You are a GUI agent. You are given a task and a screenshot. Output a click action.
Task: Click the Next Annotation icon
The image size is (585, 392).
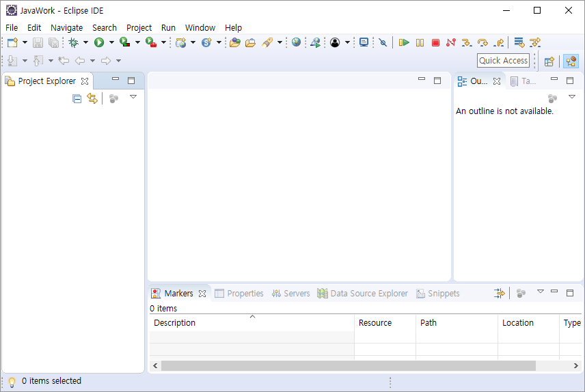(12, 60)
